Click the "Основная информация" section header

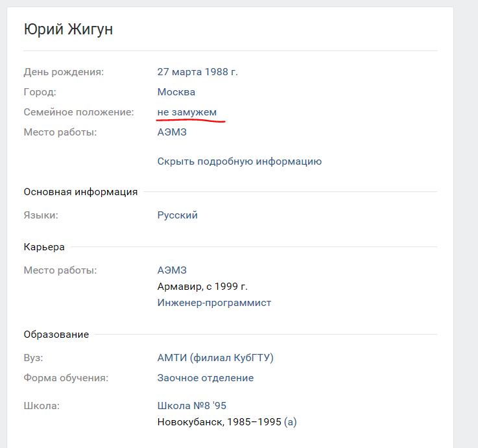pyautogui.click(x=80, y=192)
